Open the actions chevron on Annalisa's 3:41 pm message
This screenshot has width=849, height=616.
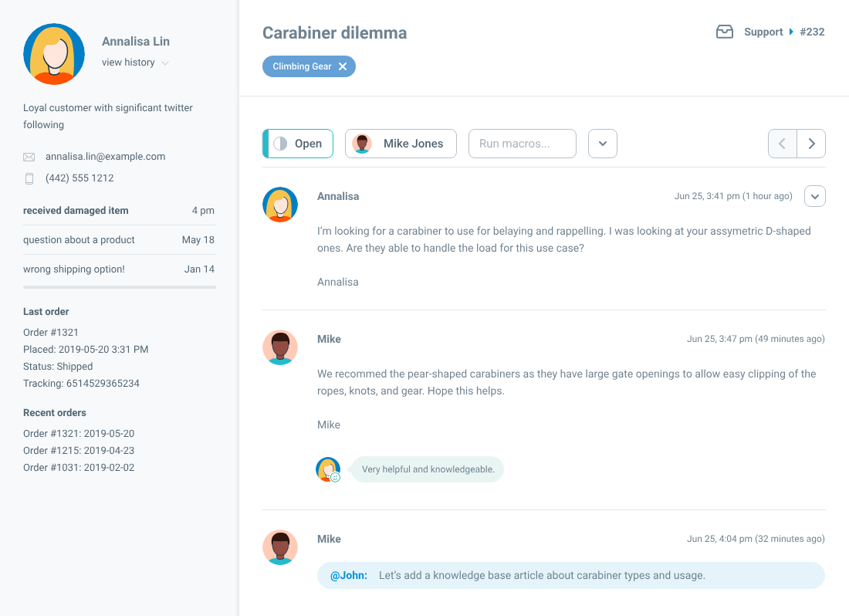pyautogui.click(x=815, y=196)
